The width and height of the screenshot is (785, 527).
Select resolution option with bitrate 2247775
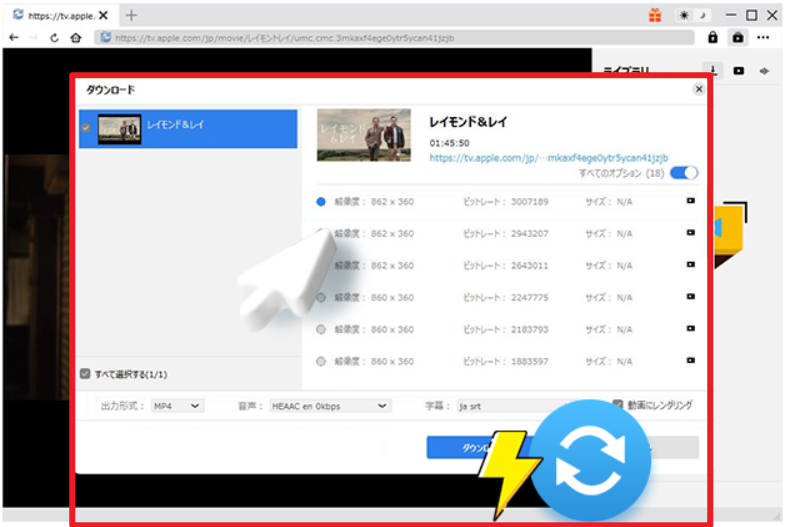click(321, 297)
